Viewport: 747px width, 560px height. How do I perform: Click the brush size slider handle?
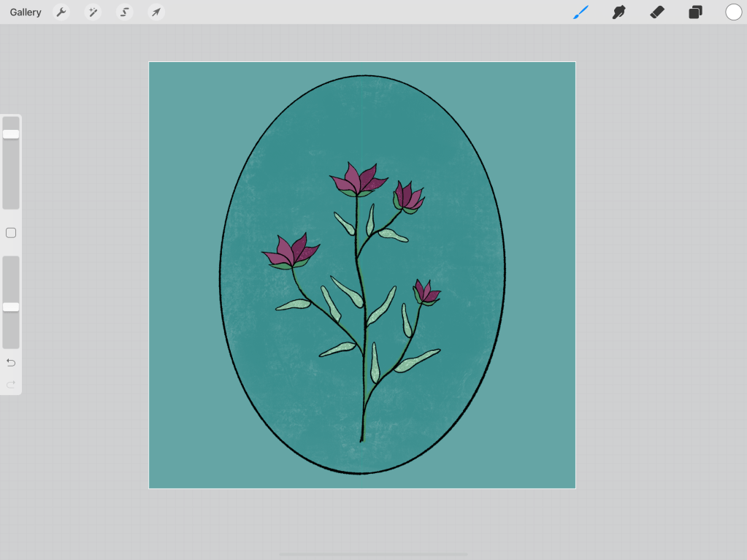pyautogui.click(x=11, y=134)
